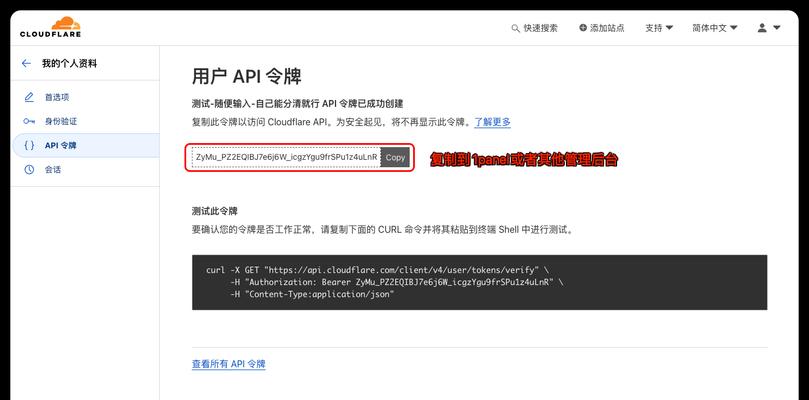809x400 pixels.
Task: Open the 支持 dropdown menu
Action: 659,28
